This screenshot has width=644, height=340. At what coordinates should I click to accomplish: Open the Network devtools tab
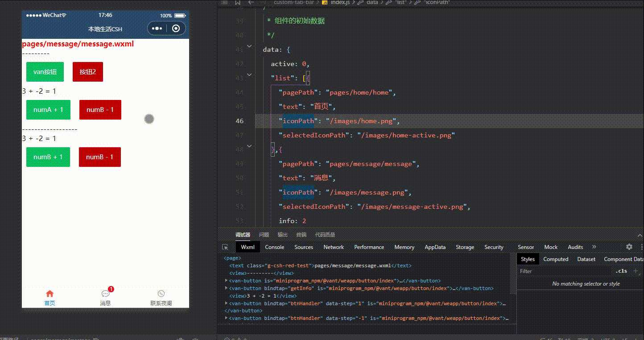[334, 247]
